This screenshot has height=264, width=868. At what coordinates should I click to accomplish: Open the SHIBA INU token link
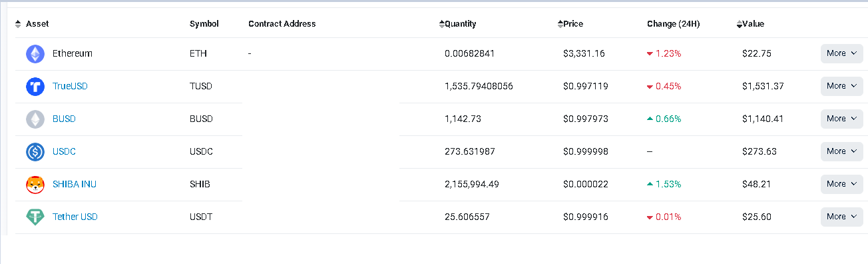click(75, 184)
